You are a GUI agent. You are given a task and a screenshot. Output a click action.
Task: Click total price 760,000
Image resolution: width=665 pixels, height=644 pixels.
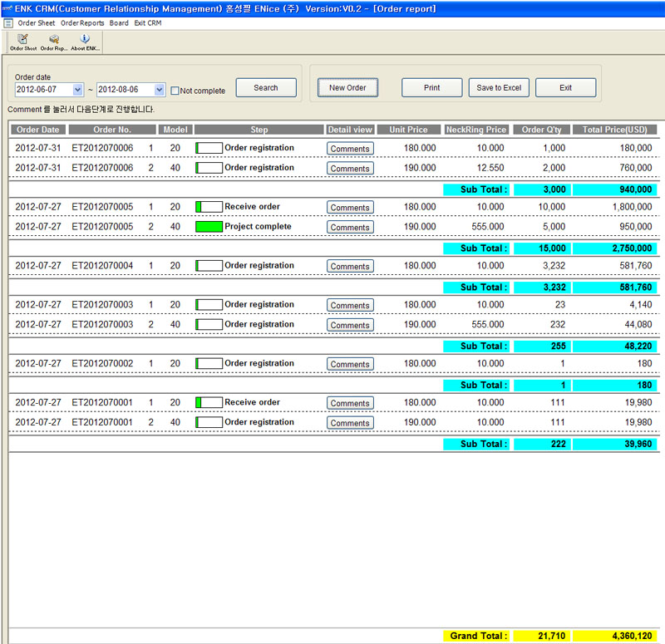(x=635, y=168)
